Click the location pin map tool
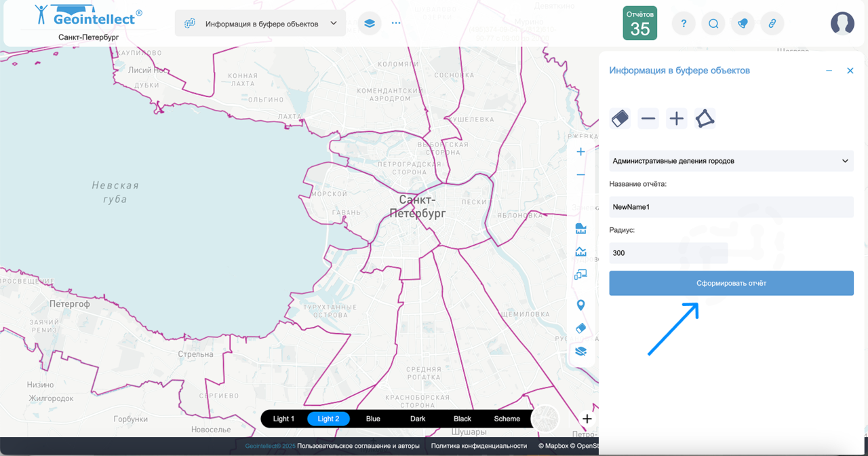 point(580,305)
